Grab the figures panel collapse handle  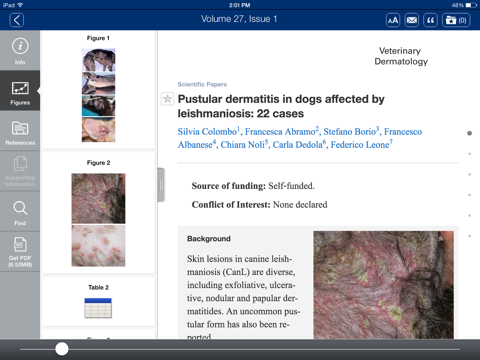tap(161, 185)
